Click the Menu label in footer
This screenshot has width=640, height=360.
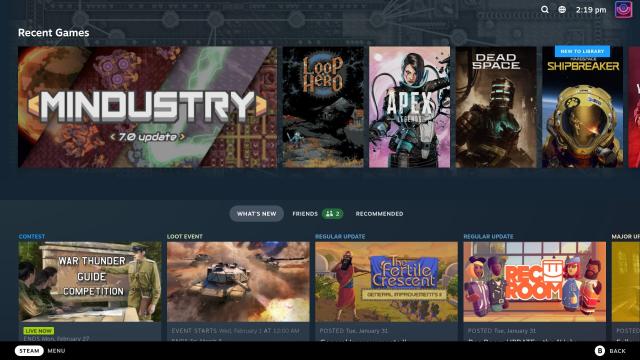56,351
